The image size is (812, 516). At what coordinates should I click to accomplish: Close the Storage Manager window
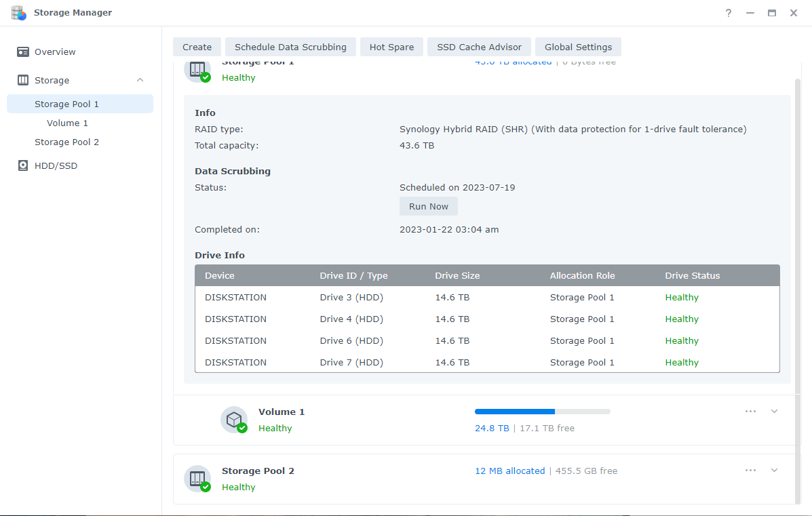pyautogui.click(x=794, y=13)
